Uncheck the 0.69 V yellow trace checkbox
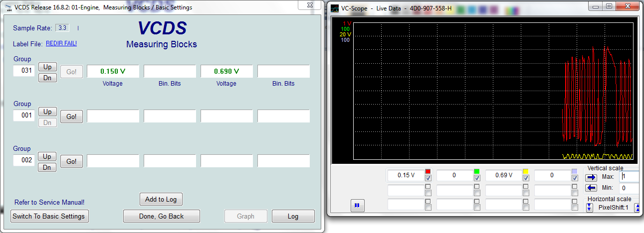Screen dimensions: 644x233 [x=525, y=178]
